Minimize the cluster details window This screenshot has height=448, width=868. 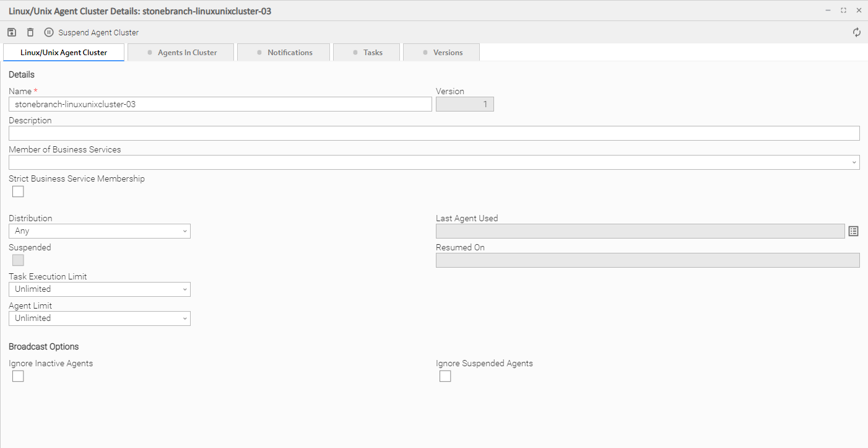828,11
